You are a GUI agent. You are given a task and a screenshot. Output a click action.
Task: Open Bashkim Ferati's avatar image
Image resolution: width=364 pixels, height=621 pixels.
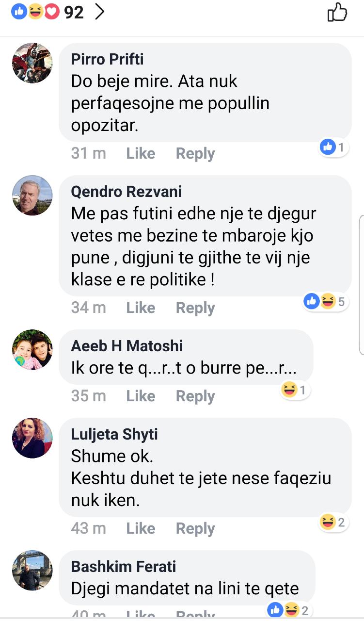(x=32, y=570)
